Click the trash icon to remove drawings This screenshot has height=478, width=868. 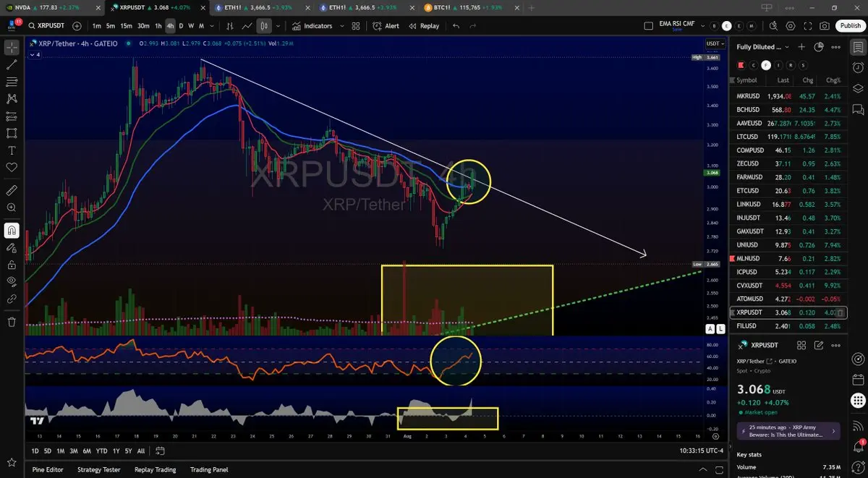[x=12, y=322]
